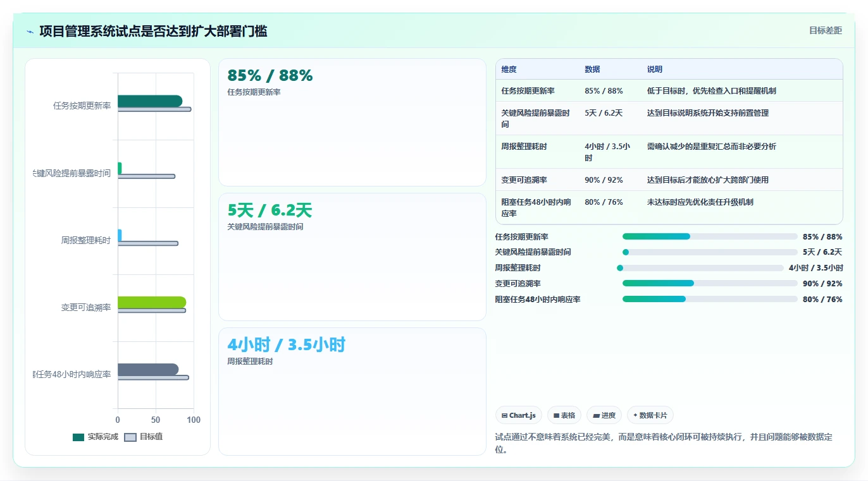
Task: Click the 阻塞任务48小时内响应率 gray actual bar
Action: pos(148,370)
